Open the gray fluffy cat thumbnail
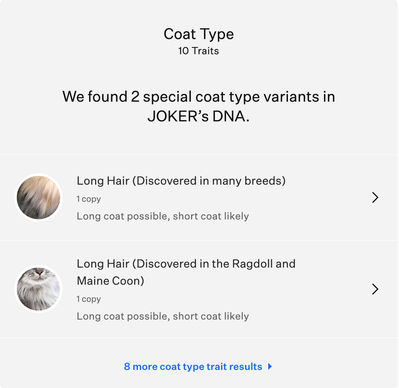Image resolution: width=399 pixels, height=388 pixels. [39, 289]
